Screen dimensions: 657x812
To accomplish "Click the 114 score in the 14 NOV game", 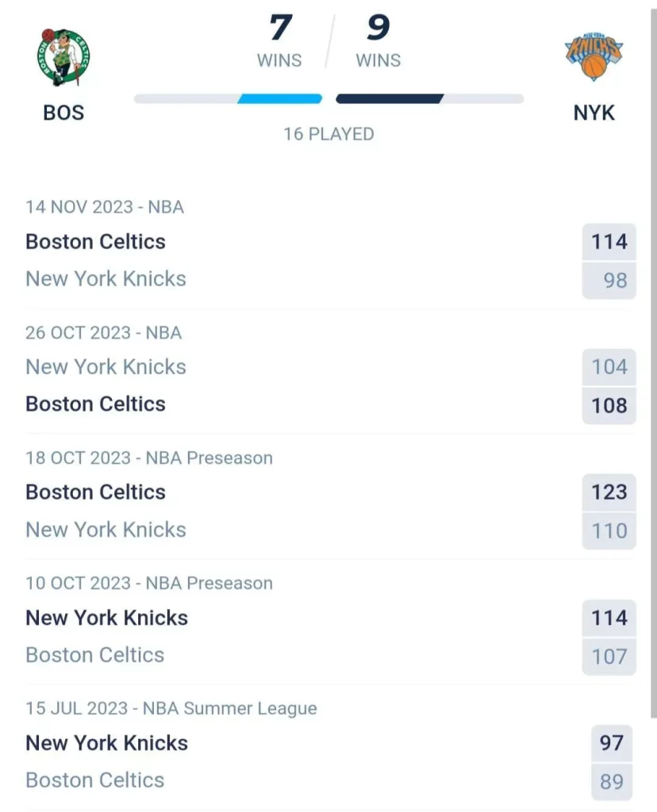I will point(609,242).
